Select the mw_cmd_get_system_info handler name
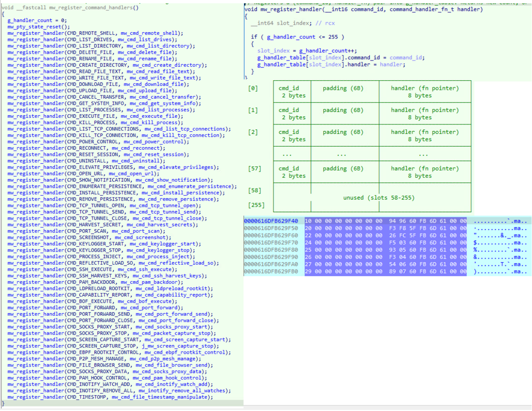Viewport: 532px width, 411px height. (162, 103)
